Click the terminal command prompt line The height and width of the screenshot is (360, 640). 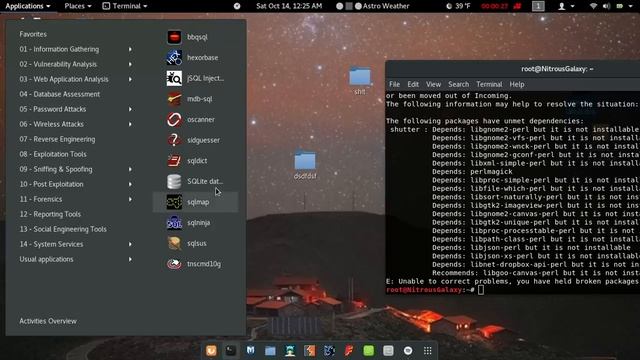(513, 290)
